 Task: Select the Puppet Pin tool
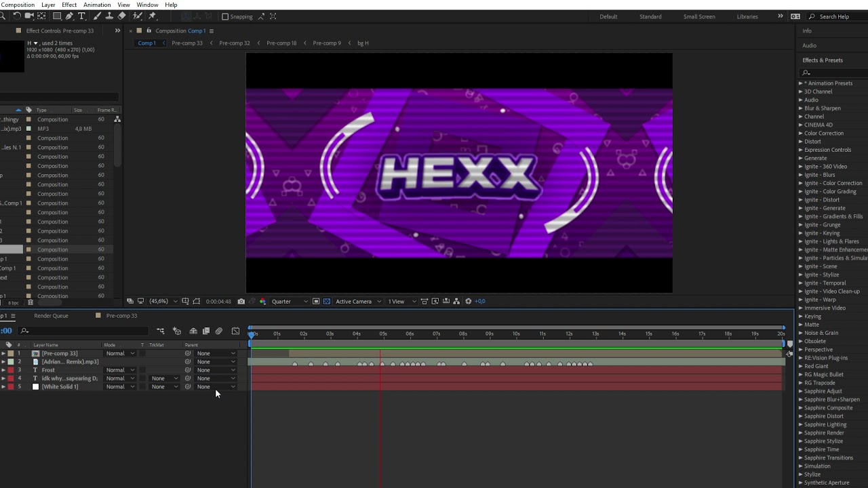click(152, 16)
